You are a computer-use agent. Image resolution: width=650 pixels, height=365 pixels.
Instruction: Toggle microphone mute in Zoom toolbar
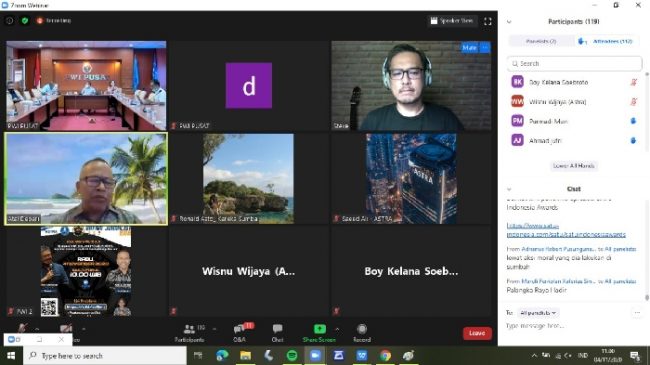22,328
